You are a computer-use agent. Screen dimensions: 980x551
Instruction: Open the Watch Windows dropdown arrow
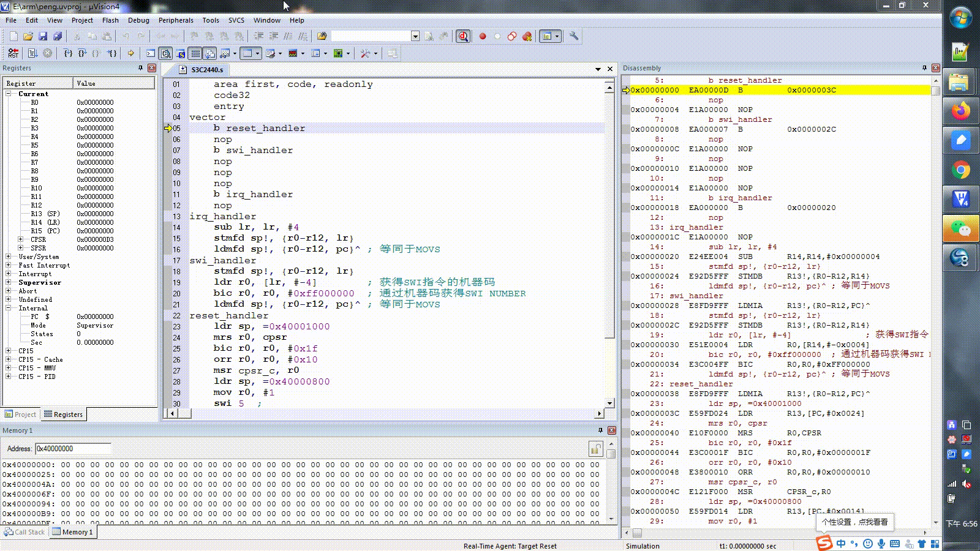[x=235, y=53]
